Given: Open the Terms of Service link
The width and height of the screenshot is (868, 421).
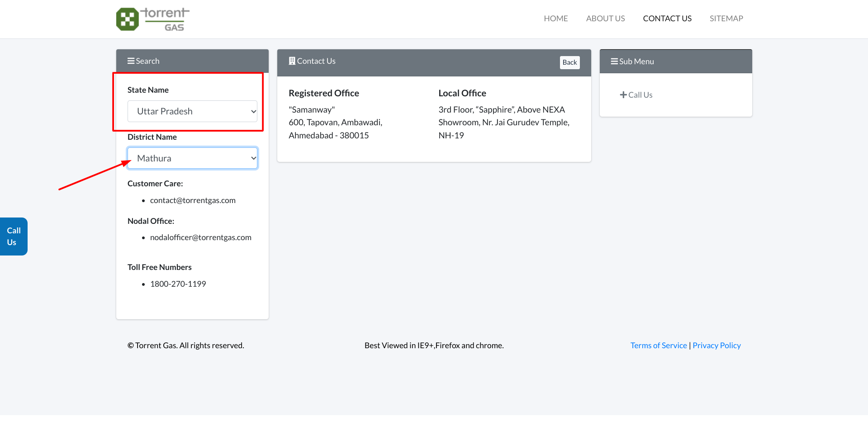Looking at the screenshot, I should click(x=658, y=345).
